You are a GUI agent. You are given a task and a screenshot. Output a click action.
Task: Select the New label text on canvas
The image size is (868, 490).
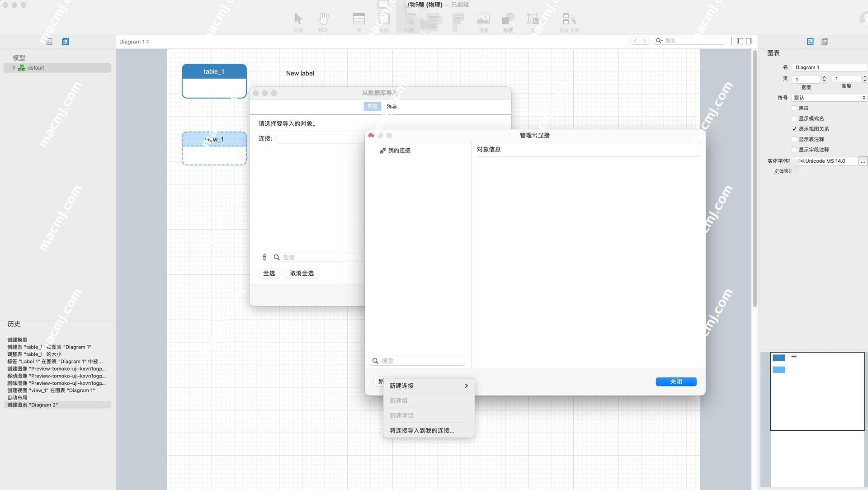300,73
